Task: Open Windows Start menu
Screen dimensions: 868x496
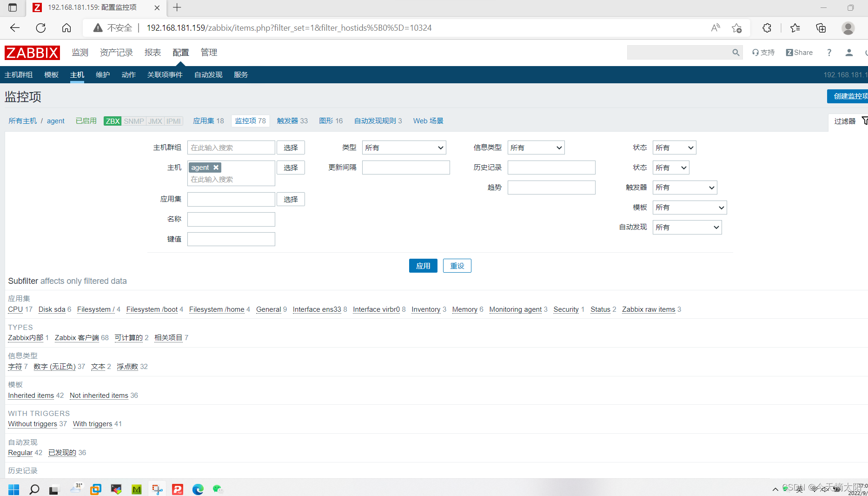Action: (x=14, y=489)
